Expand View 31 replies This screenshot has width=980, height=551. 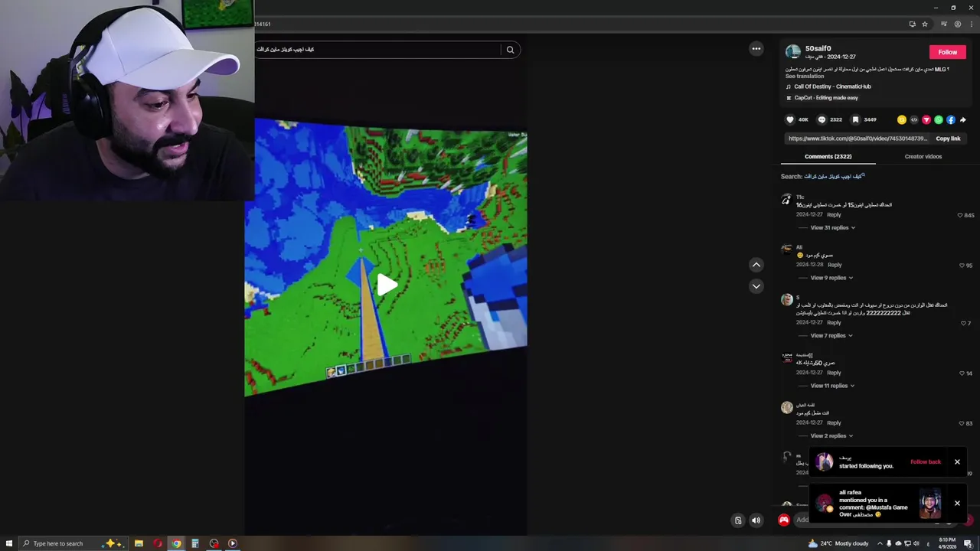point(833,228)
